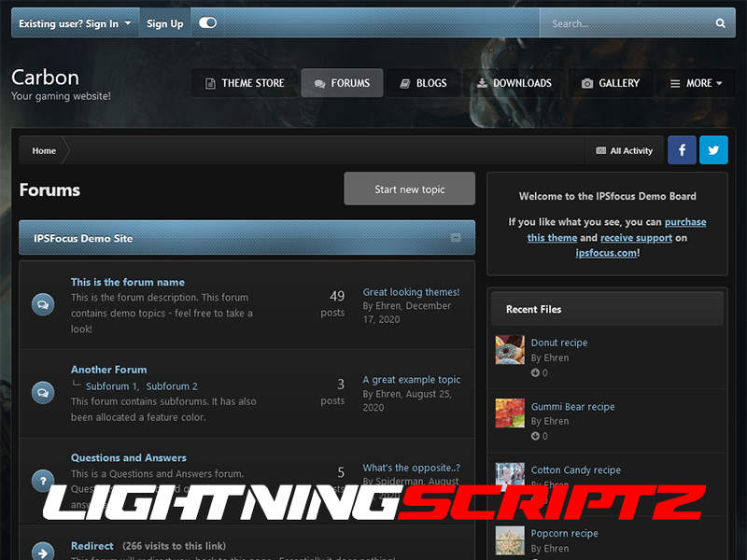Open the Donut recipe thumbnail

[510, 350]
